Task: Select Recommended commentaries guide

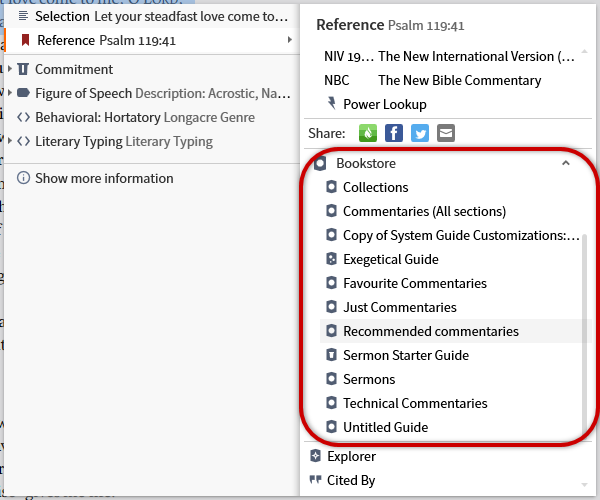Action: tap(430, 331)
